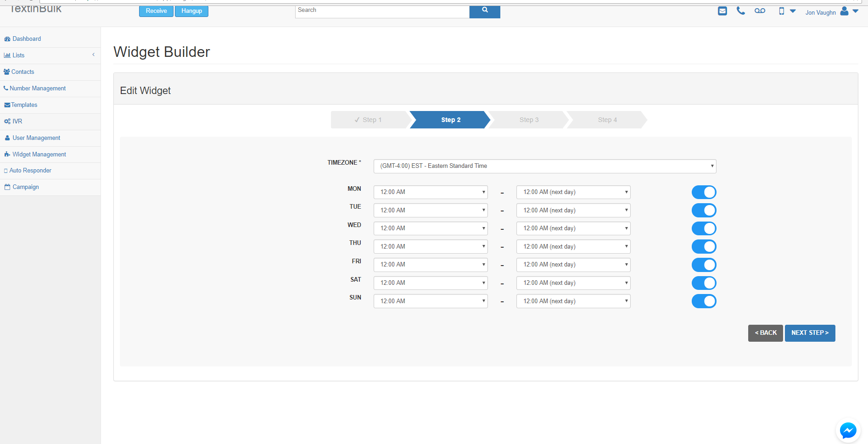The height and width of the screenshot is (444, 868).
Task: Click the user avatar icon beside Jon Vaughn
Action: tap(844, 11)
